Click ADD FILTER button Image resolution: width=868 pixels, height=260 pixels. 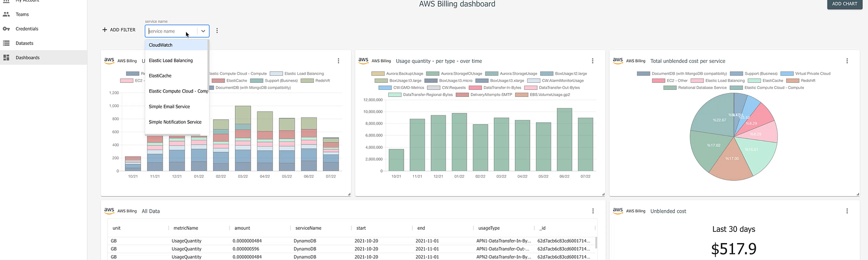coord(119,30)
